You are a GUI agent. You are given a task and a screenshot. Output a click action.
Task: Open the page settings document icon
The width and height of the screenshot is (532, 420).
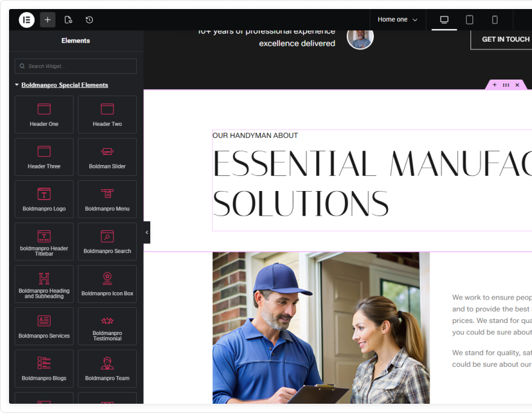point(68,20)
